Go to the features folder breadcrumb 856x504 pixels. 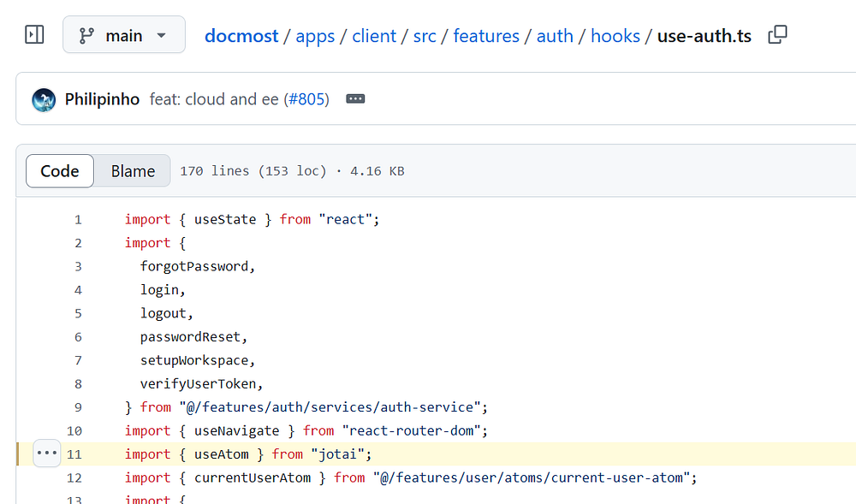486,36
